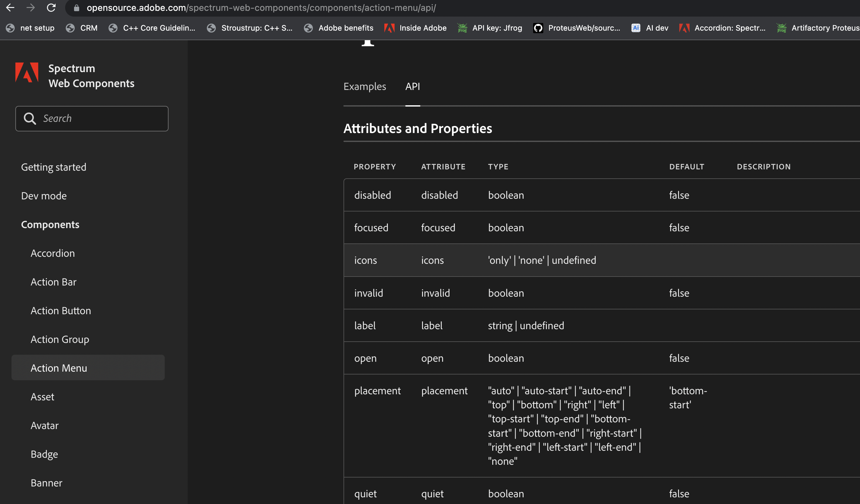The width and height of the screenshot is (860, 504).
Task: Open the Getting started page
Action: 54,167
